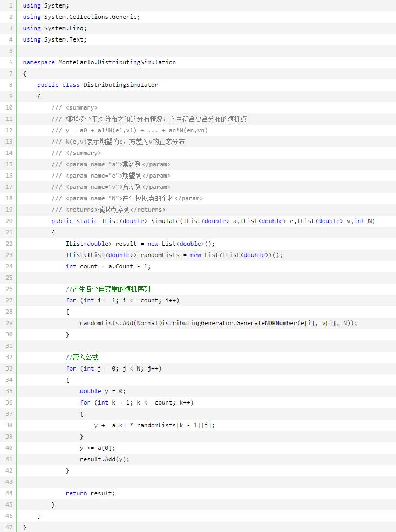
Task: Click the 'for (int i = 1; i <= count; i++)' line
Action: click(x=122, y=300)
